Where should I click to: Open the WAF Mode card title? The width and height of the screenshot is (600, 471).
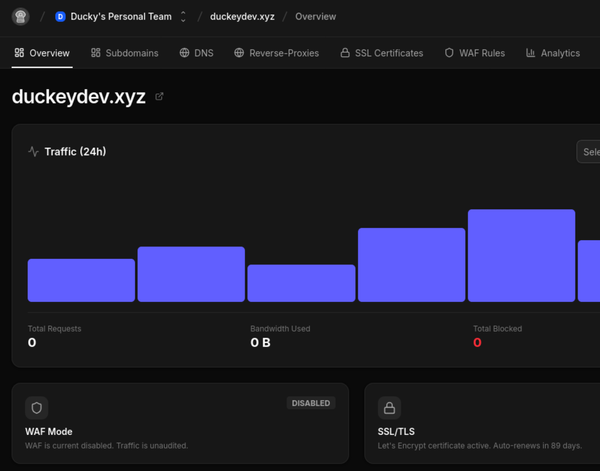tap(49, 432)
